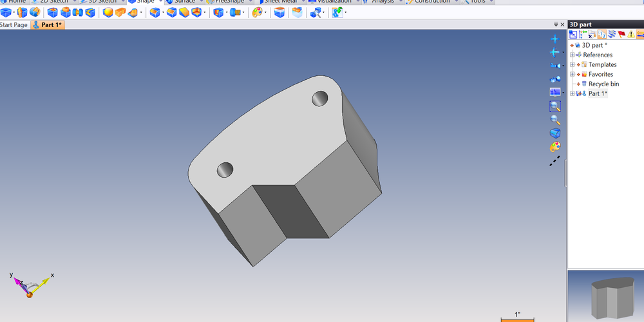This screenshot has height=322, width=644.
Task: Select Recycle bin in the tree
Action: tap(603, 84)
